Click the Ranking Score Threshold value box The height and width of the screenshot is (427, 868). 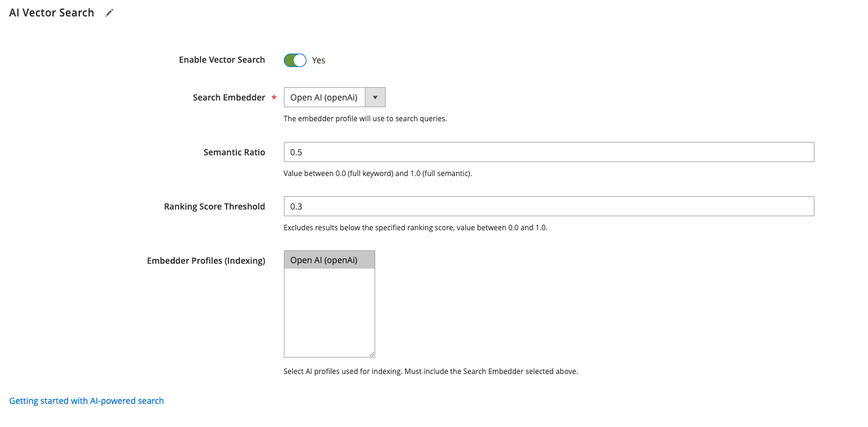(x=548, y=206)
